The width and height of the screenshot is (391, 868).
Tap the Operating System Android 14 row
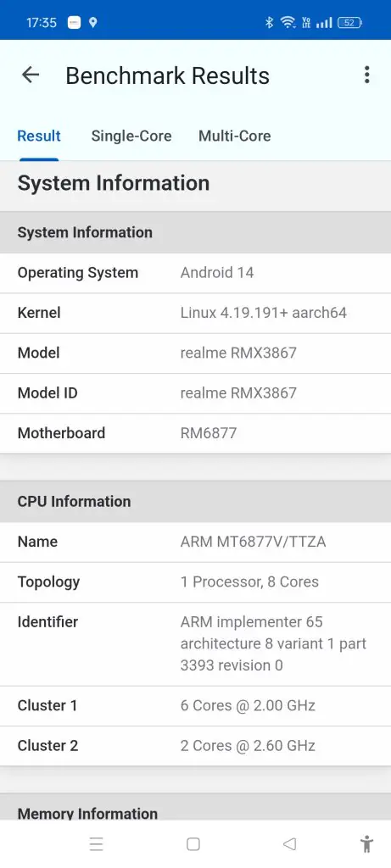tap(195, 273)
